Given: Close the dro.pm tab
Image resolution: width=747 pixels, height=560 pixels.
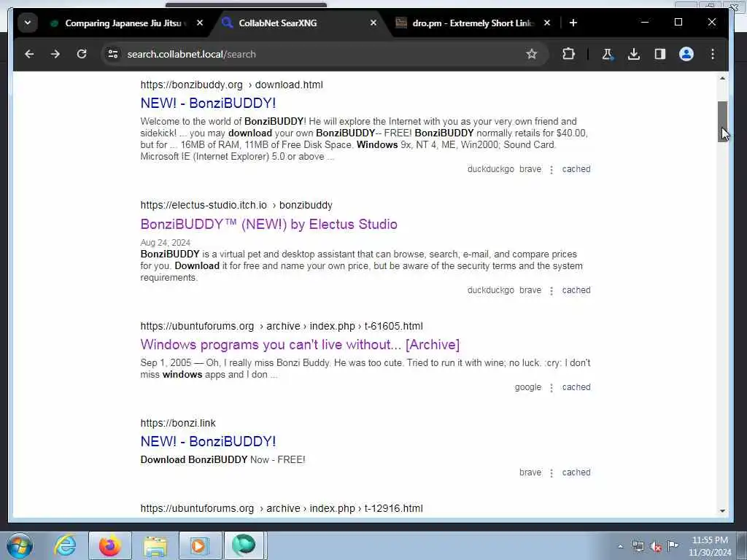Looking at the screenshot, I should 547,23.
